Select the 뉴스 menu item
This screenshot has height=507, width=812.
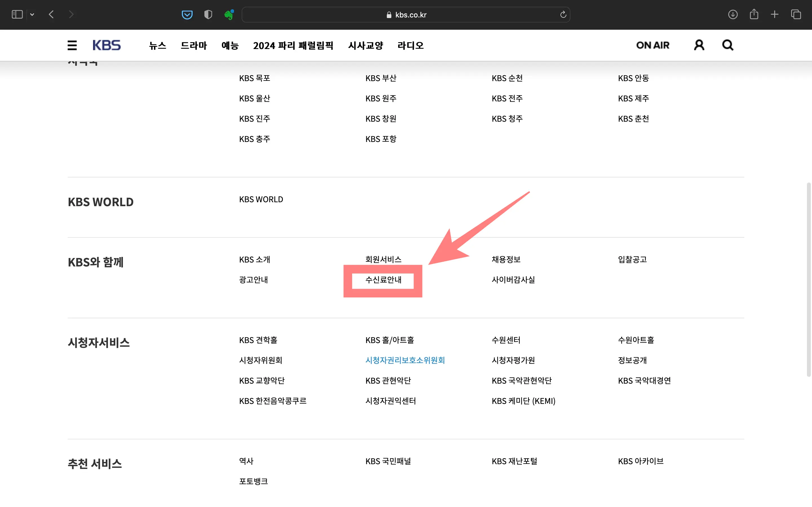pos(157,46)
